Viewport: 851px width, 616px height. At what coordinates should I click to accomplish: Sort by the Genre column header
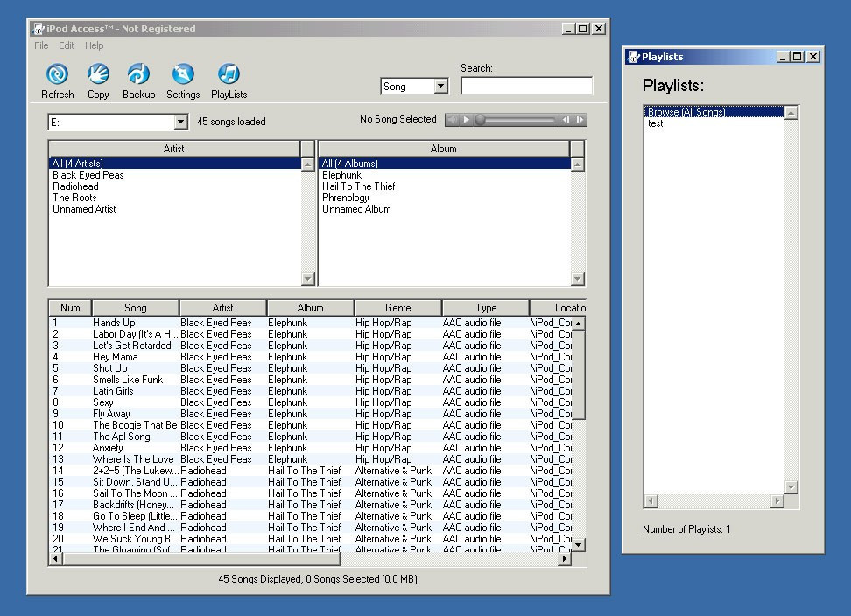tap(397, 308)
